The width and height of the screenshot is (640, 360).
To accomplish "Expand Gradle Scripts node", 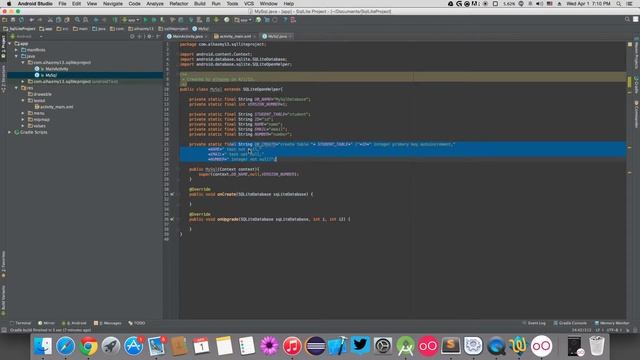I will pos(10,132).
